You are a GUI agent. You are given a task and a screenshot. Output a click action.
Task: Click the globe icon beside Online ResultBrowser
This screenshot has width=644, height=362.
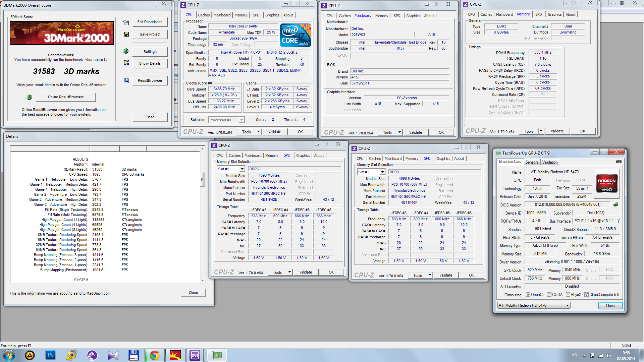[x=29, y=97]
